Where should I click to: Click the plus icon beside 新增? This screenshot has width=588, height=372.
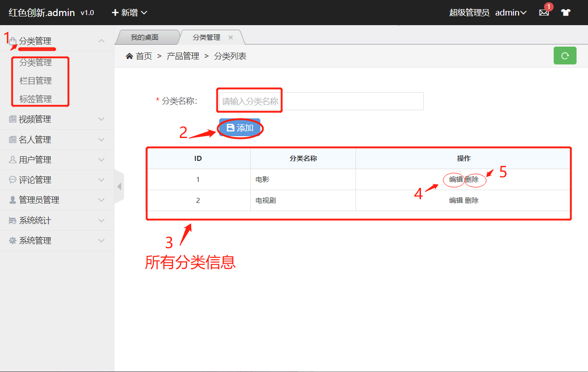point(115,13)
